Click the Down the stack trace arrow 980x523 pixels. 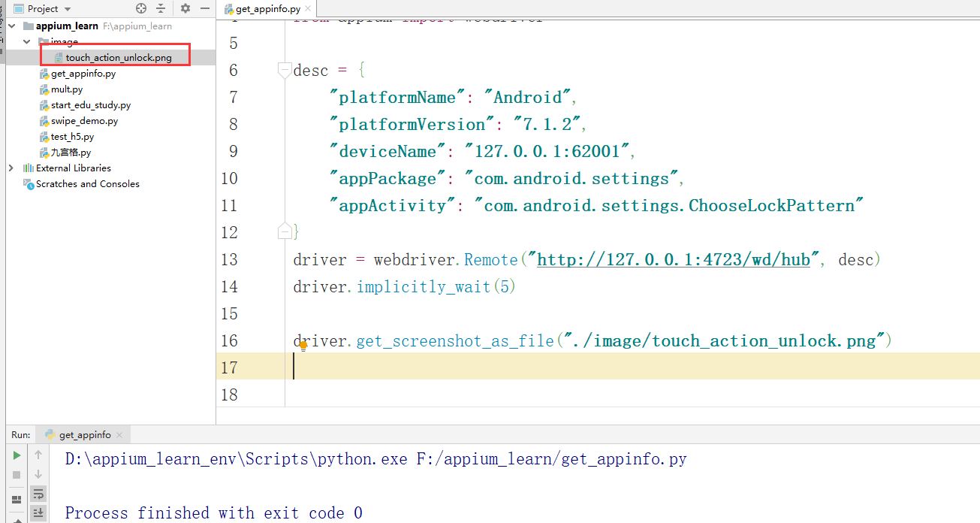click(x=38, y=474)
